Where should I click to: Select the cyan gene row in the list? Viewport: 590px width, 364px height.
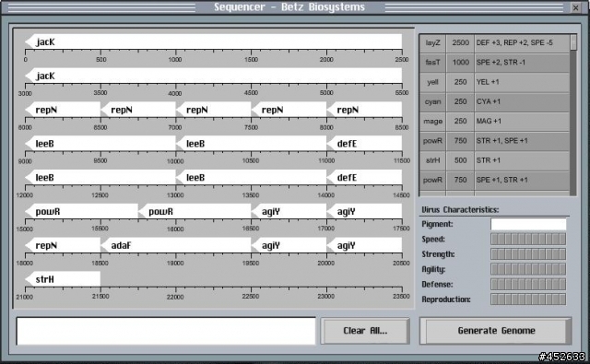tap(494, 101)
